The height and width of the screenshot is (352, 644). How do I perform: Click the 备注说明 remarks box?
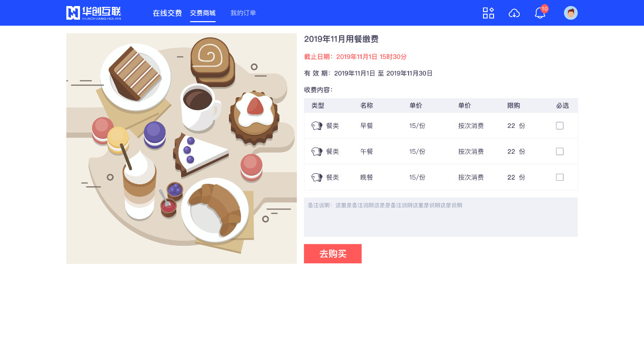(441, 217)
